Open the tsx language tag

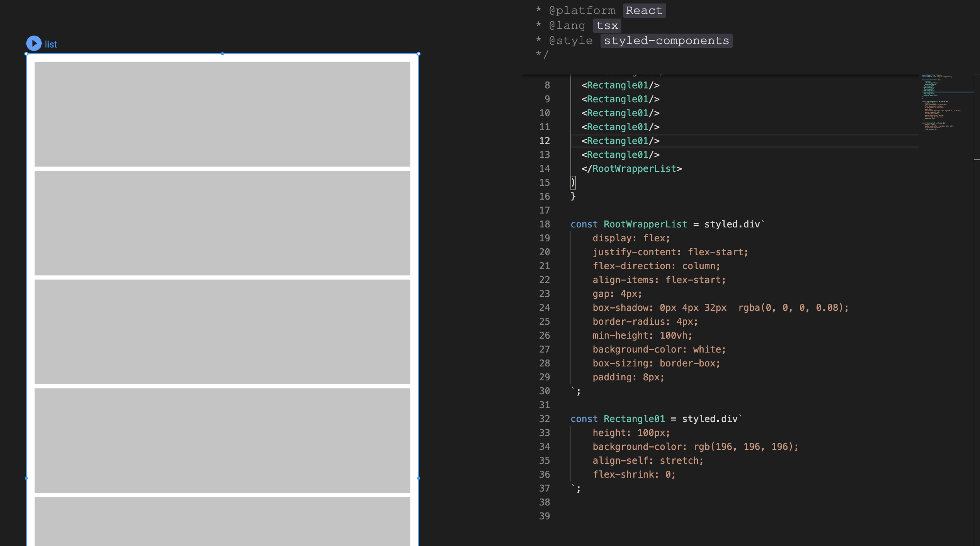click(607, 25)
